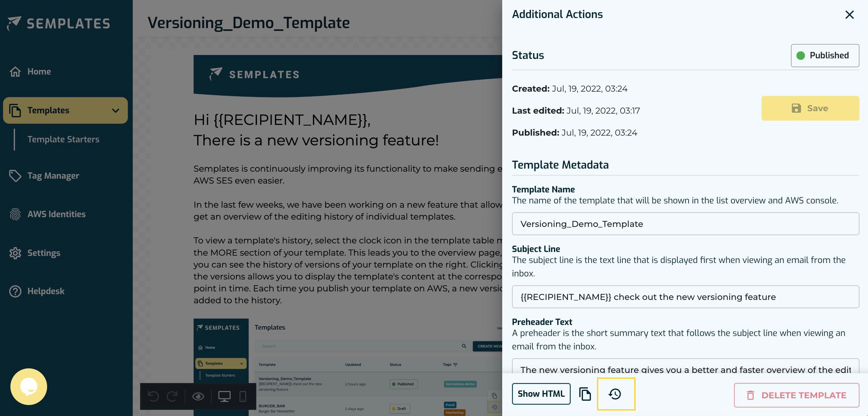Edit the Template Name input field
Screen dimensions: 868x416
(685, 224)
